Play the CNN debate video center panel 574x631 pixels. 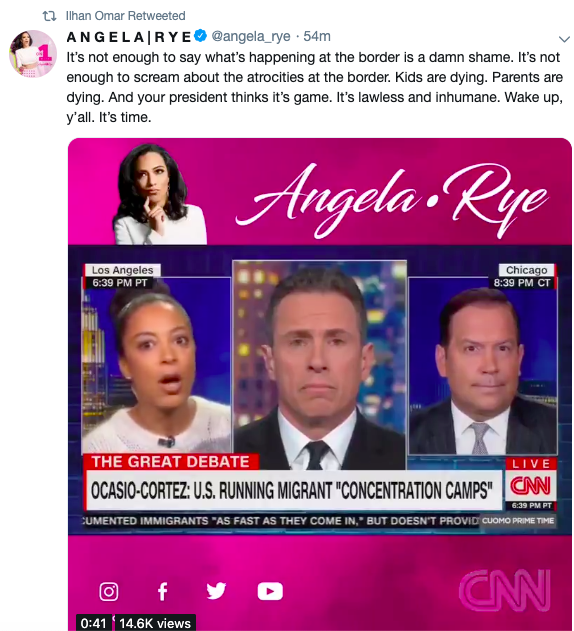point(319,364)
